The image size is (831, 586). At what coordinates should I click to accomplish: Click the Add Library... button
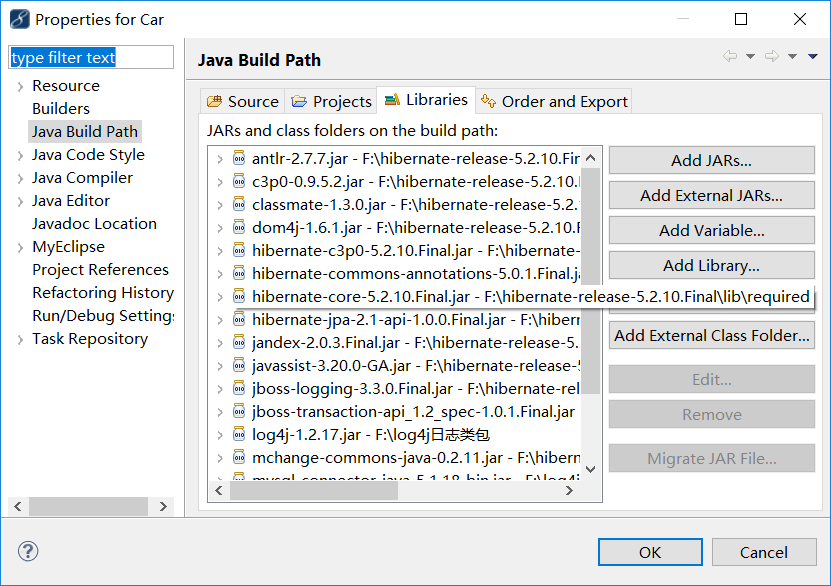pyautogui.click(x=711, y=265)
